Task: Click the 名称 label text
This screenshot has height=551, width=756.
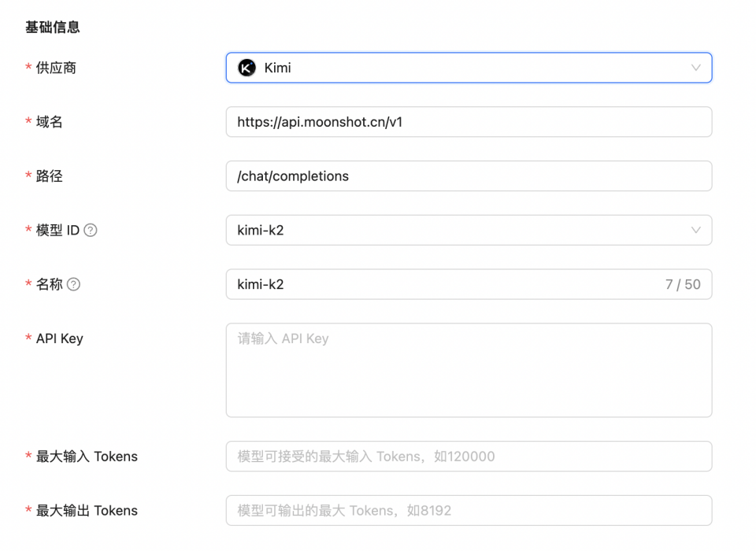Action: click(x=49, y=284)
